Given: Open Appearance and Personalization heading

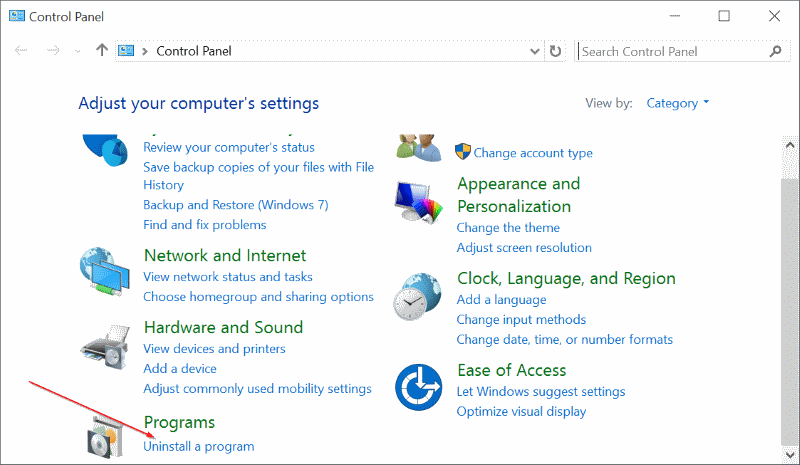Looking at the screenshot, I should point(518,195).
